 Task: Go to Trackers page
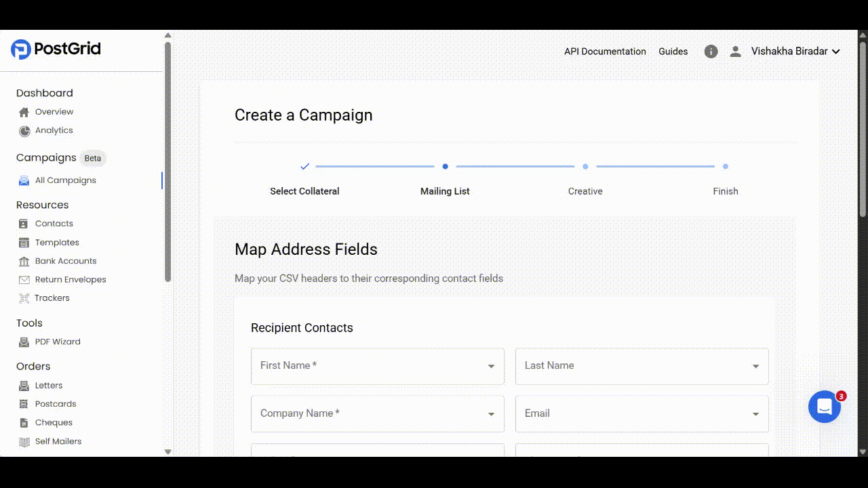tap(52, 298)
